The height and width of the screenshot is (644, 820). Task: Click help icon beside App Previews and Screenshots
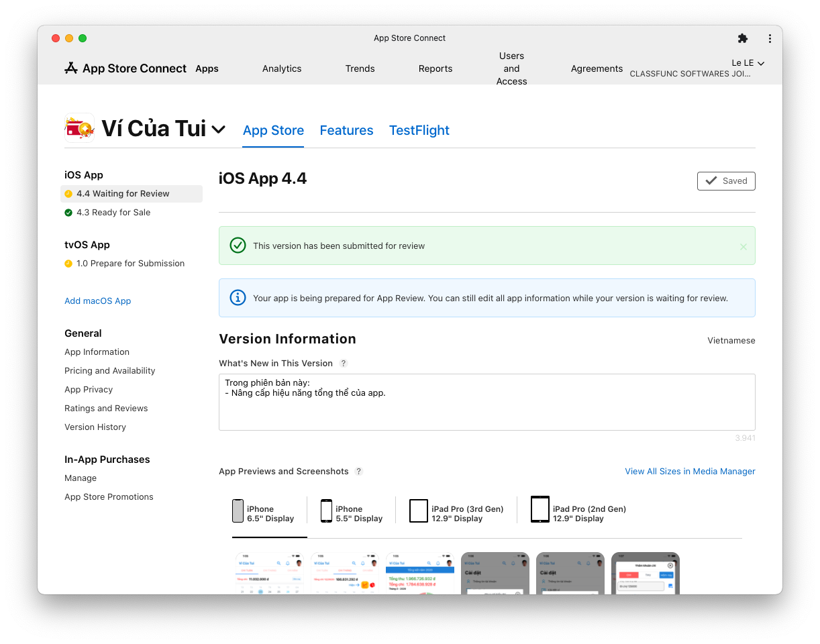tap(359, 472)
